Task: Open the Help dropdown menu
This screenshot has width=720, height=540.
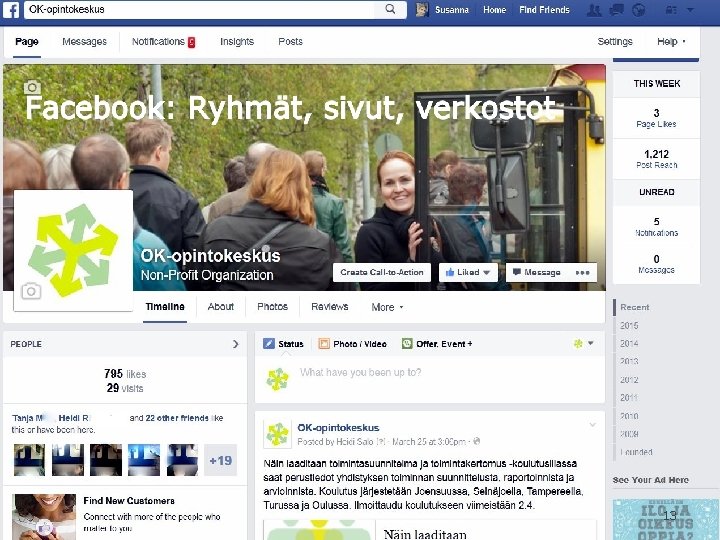Action: [671, 42]
